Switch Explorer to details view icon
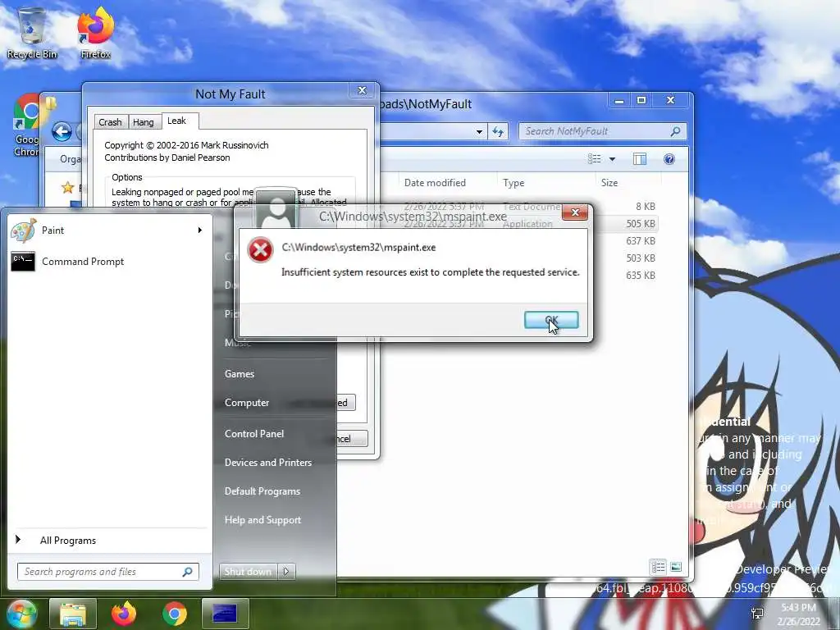 658,567
